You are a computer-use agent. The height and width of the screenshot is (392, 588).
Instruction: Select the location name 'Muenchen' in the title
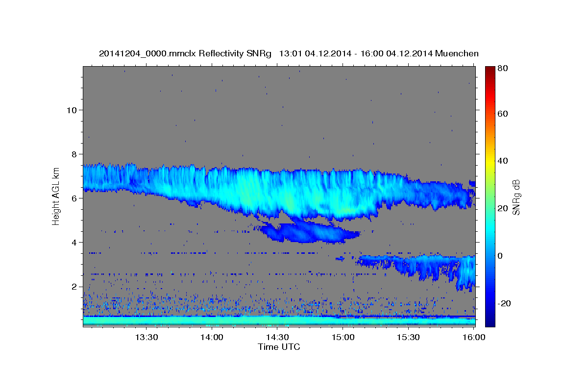[456, 53]
